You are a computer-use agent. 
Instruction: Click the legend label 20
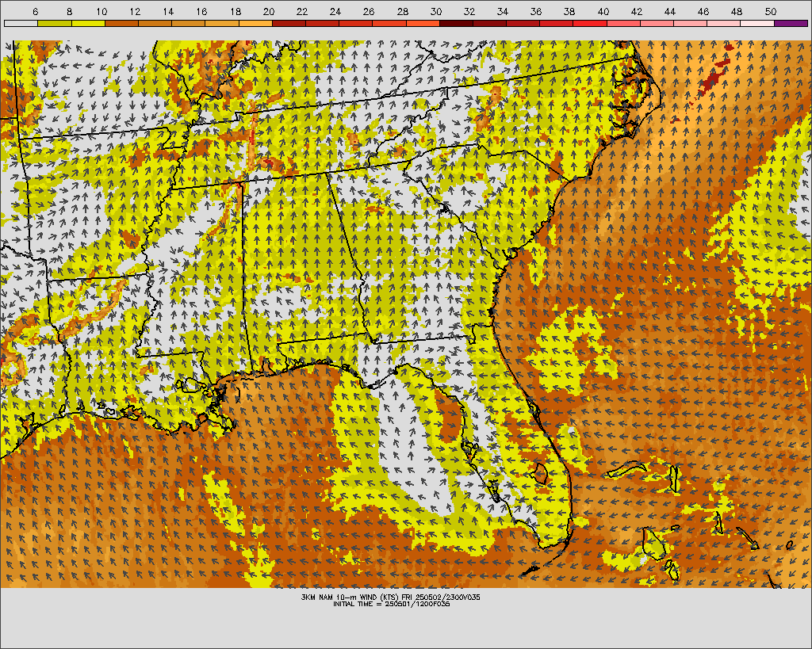tap(268, 11)
